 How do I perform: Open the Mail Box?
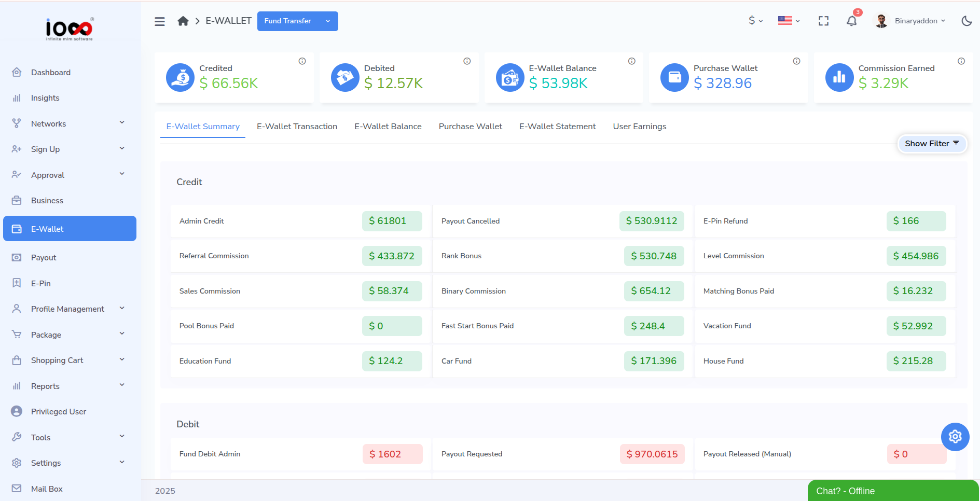[x=47, y=489]
